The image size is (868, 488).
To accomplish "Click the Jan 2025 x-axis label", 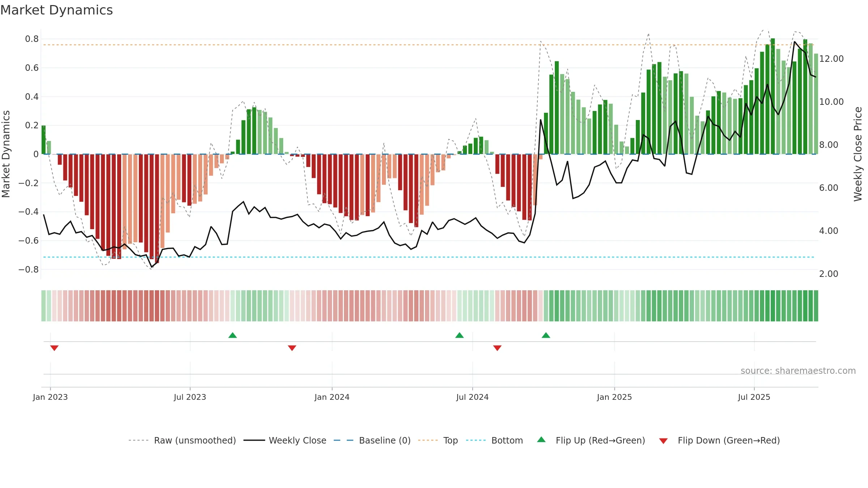I will pos(614,397).
